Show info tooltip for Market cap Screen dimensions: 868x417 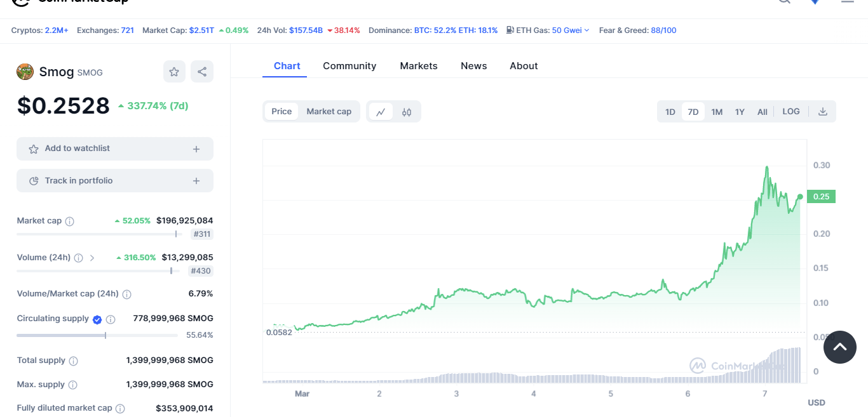(x=70, y=222)
